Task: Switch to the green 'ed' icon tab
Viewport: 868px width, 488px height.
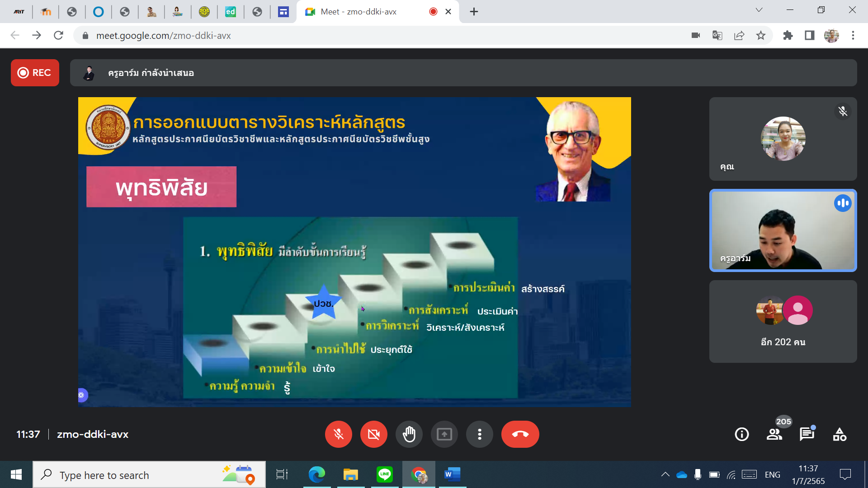Action: (x=231, y=12)
